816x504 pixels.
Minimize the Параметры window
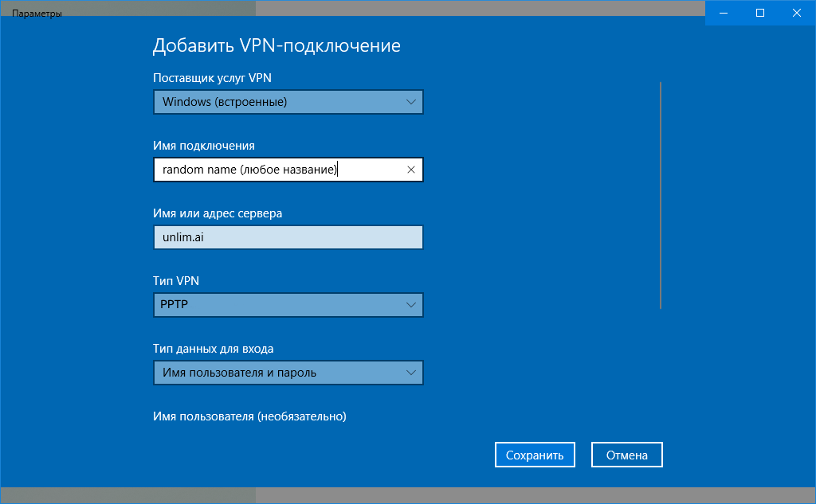724,13
